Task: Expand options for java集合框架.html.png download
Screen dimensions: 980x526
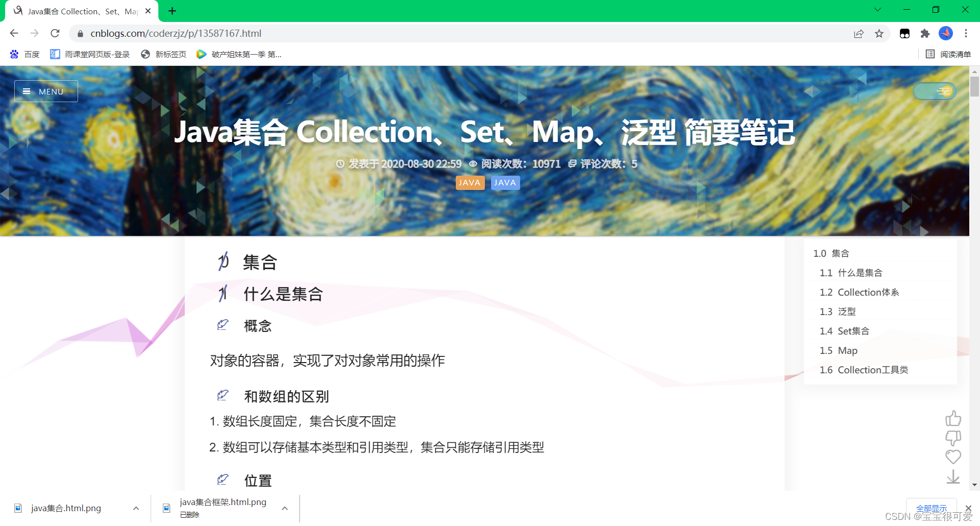Action: point(284,508)
